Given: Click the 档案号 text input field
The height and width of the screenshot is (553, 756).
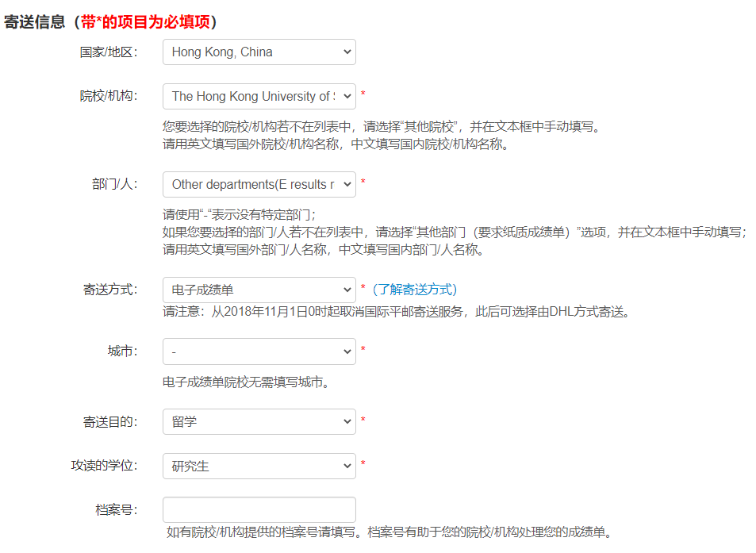Looking at the screenshot, I should [x=259, y=510].
